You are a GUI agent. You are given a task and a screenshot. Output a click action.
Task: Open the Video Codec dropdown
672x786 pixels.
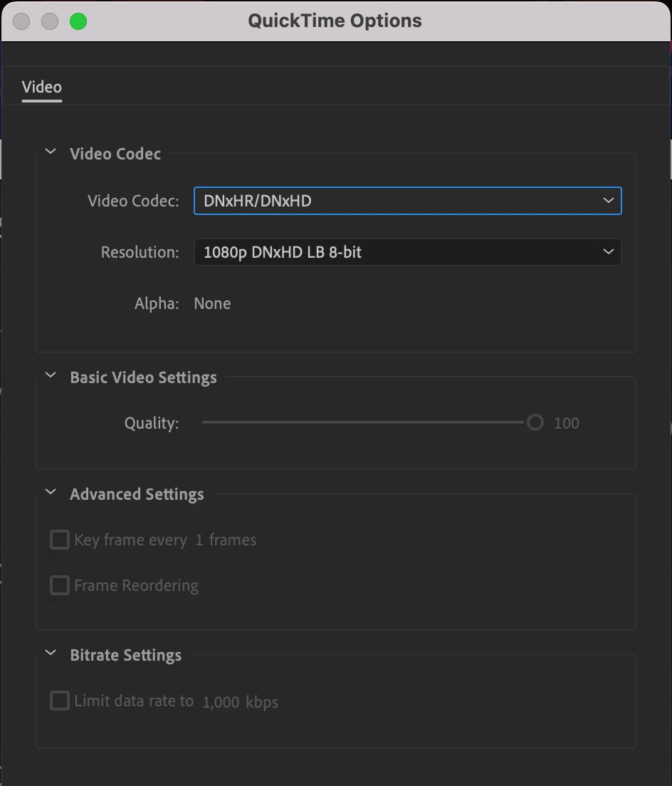coord(407,201)
